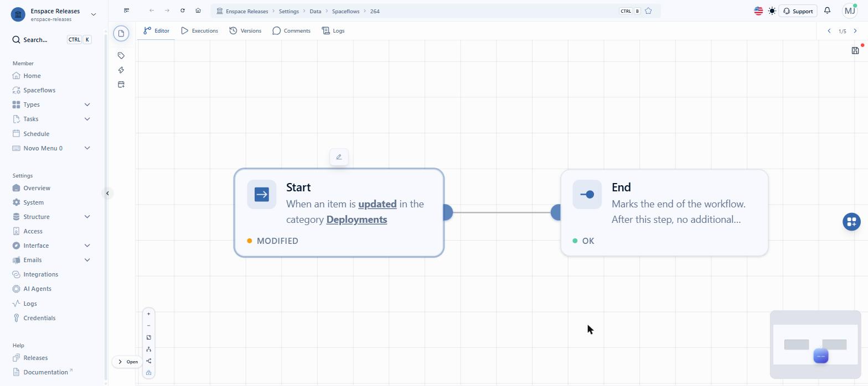
Task: Open the Enspace Releases workspace switcher
Action: [53, 14]
